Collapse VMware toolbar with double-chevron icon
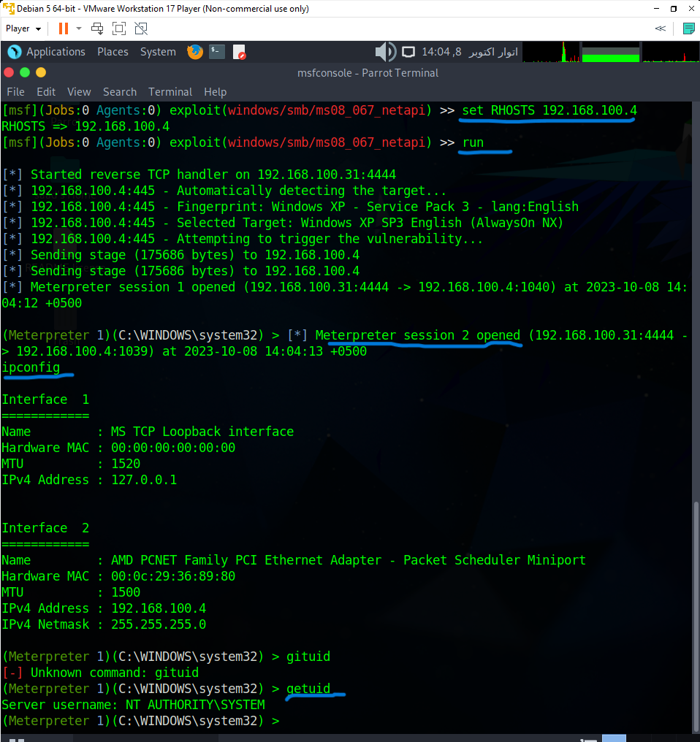 (661, 28)
